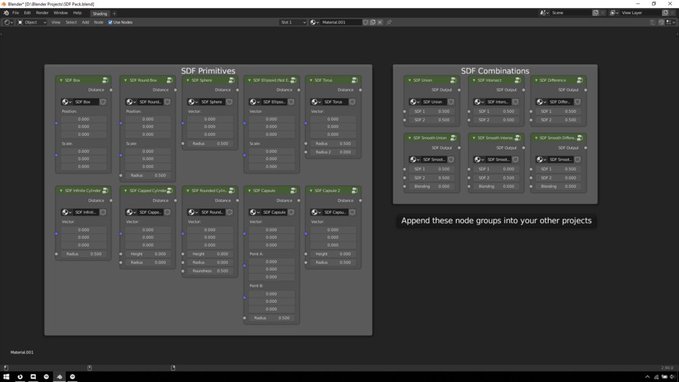The image size is (679, 382).
Task: Toggle fake user on SDF Capsule group
Action: point(291,212)
